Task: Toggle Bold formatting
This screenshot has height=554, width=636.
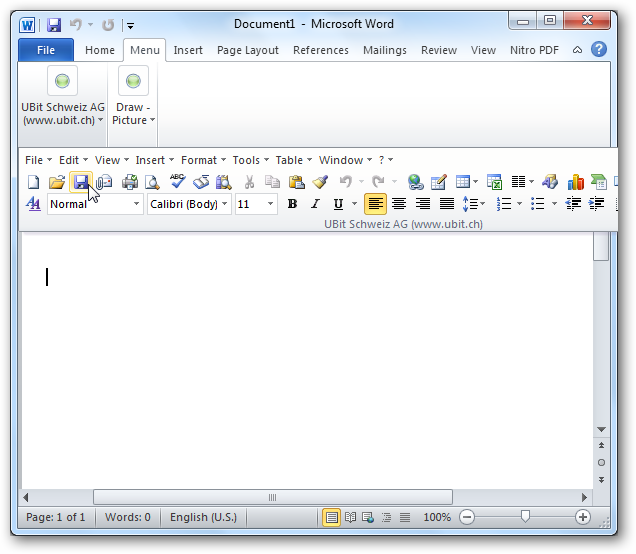Action: coord(292,204)
